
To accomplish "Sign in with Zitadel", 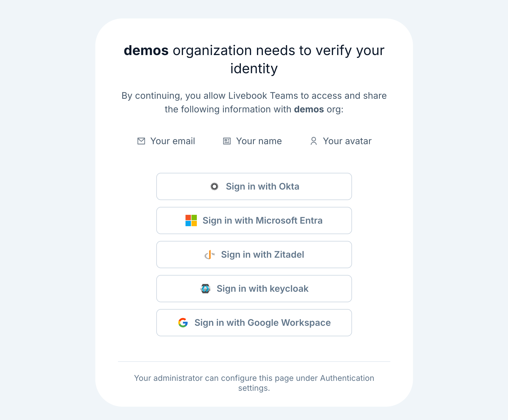I will click(x=262, y=255).
